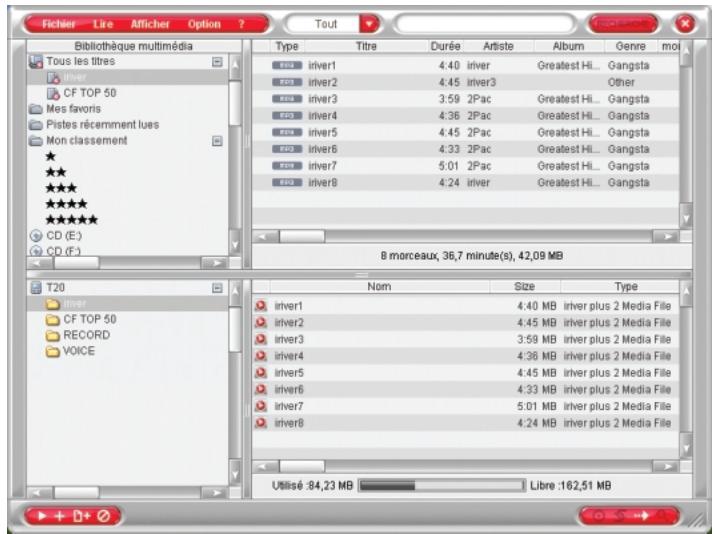This screenshot has height=534, width=715.
Task: Sort device files by Nom column header
Action: [x=379, y=286]
